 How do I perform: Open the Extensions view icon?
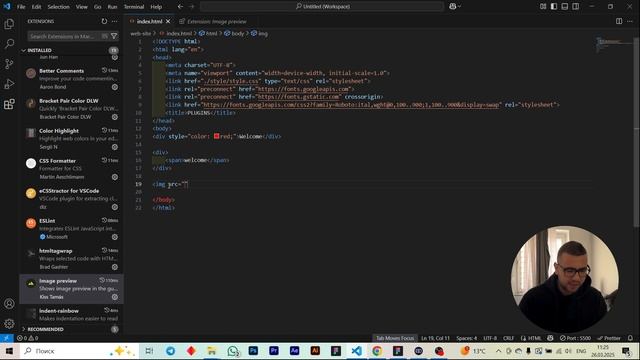(x=9, y=104)
